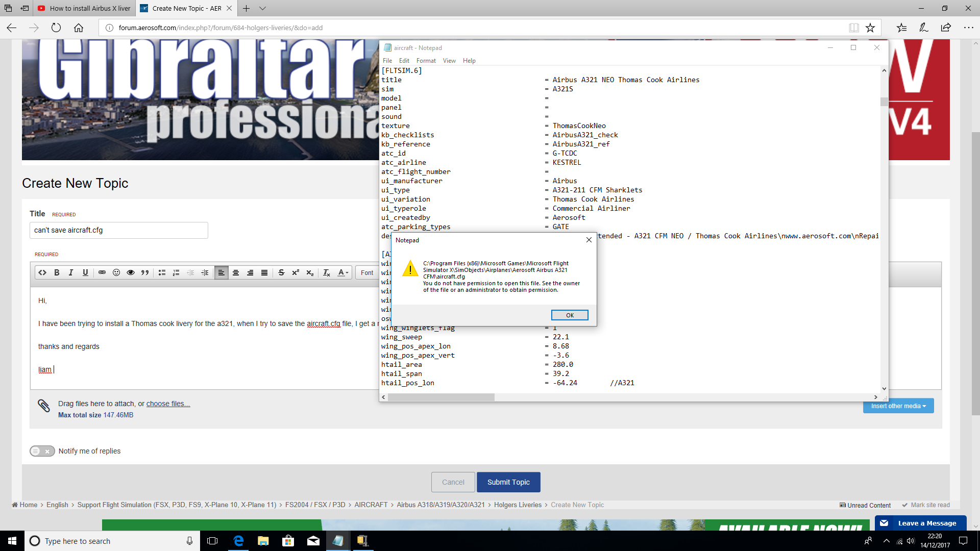Apply underline formatting in editor
The width and height of the screenshot is (980, 551).
[x=85, y=273]
